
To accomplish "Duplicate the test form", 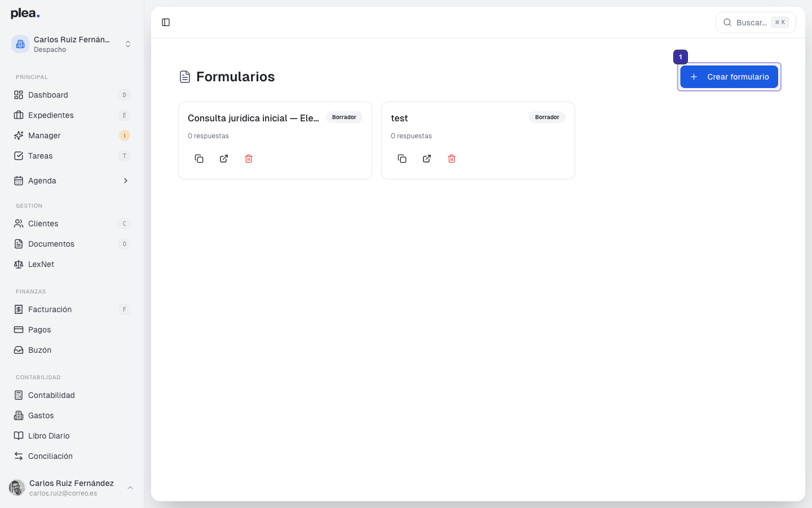I will click(x=402, y=159).
